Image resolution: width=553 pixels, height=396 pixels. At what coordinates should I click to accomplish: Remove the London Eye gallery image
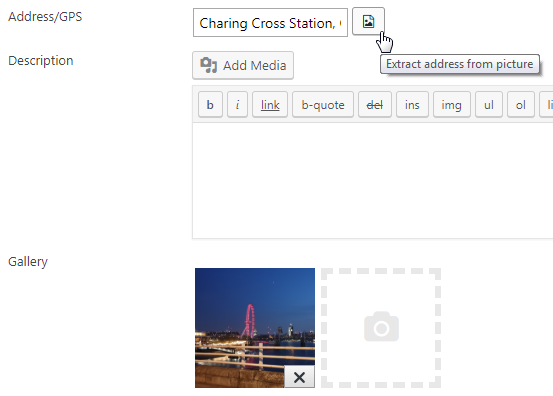pyautogui.click(x=299, y=377)
